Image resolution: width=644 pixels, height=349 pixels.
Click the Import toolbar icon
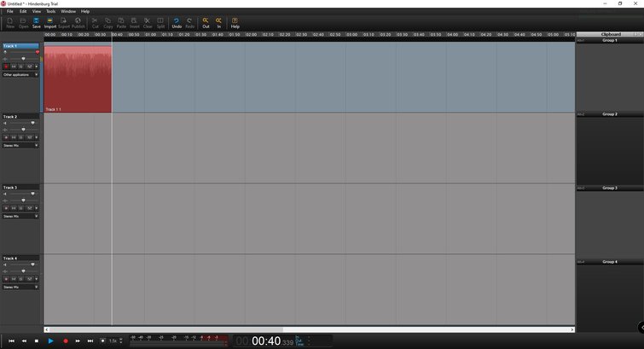click(x=50, y=21)
